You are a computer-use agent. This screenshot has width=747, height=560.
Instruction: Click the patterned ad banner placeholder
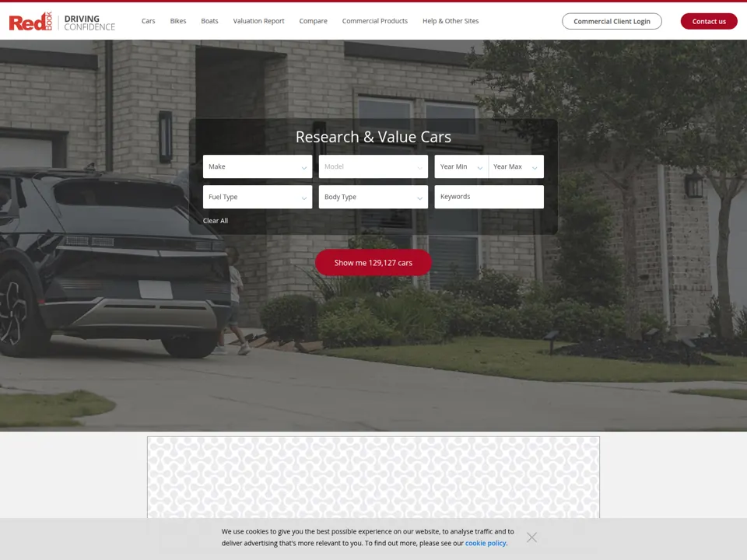click(x=373, y=477)
